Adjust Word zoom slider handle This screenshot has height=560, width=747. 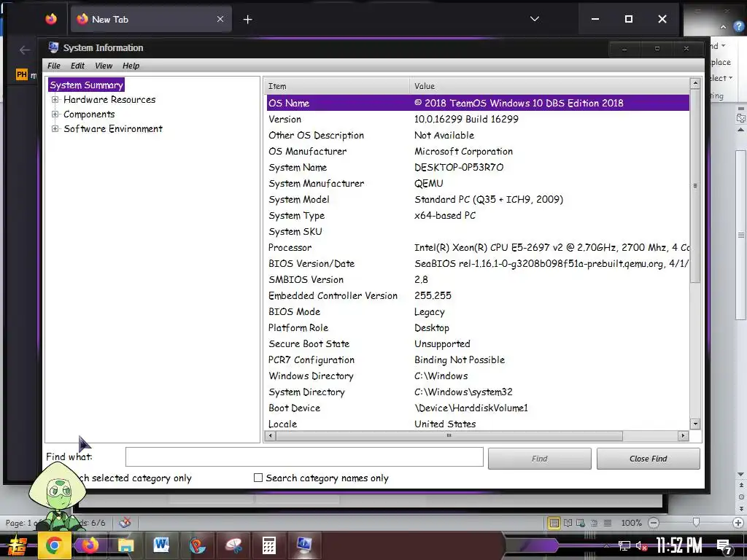click(x=696, y=523)
